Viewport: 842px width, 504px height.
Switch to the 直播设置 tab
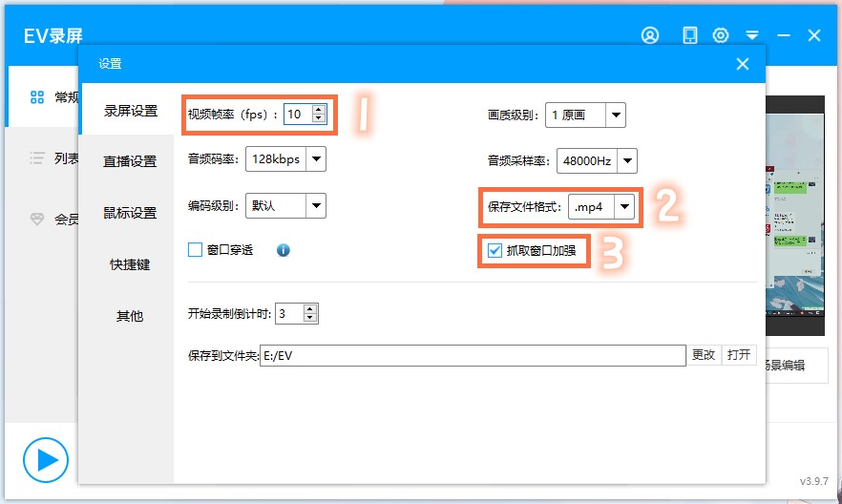coord(130,161)
